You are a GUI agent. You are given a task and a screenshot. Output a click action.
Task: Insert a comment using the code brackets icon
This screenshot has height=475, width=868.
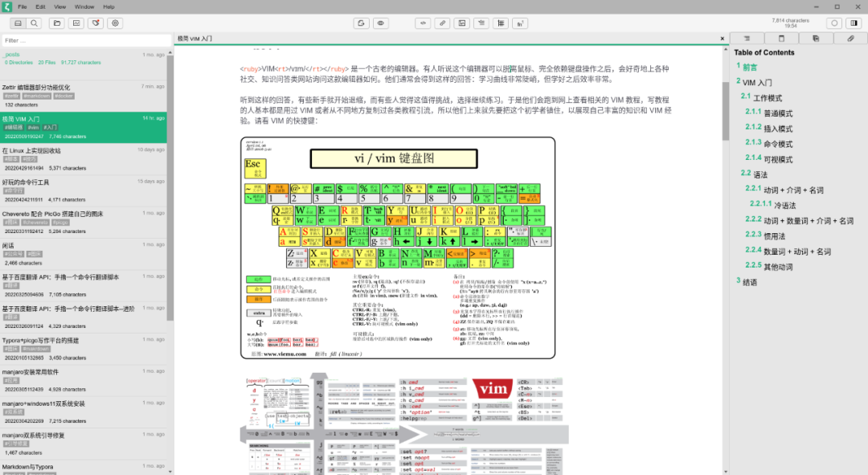pyautogui.click(x=423, y=23)
